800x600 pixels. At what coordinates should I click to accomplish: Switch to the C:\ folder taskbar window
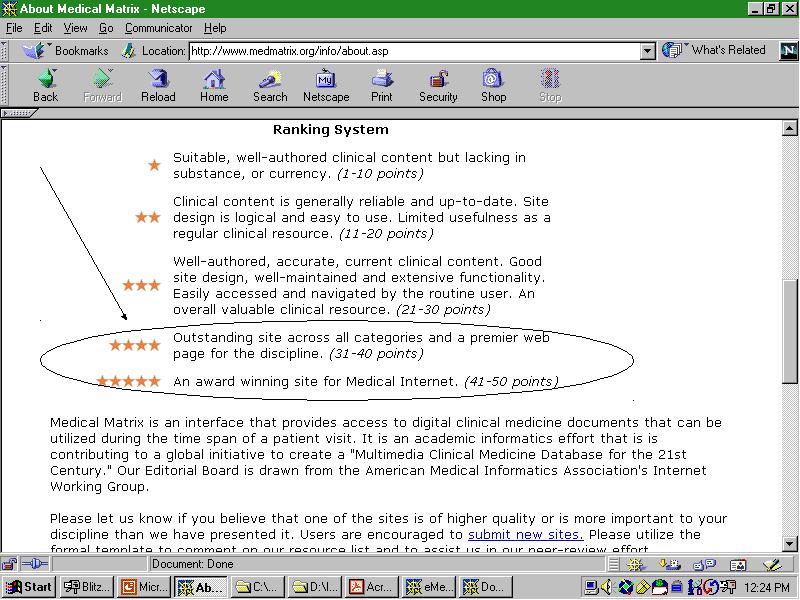click(x=258, y=587)
